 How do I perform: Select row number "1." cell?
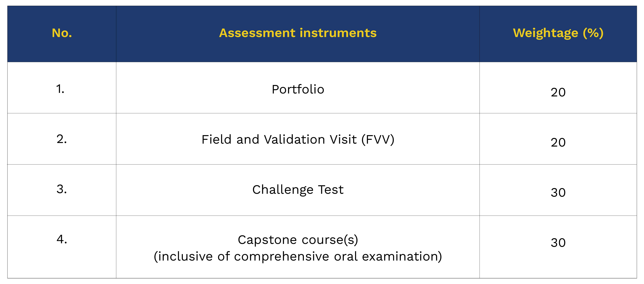click(x=60, y=89)
